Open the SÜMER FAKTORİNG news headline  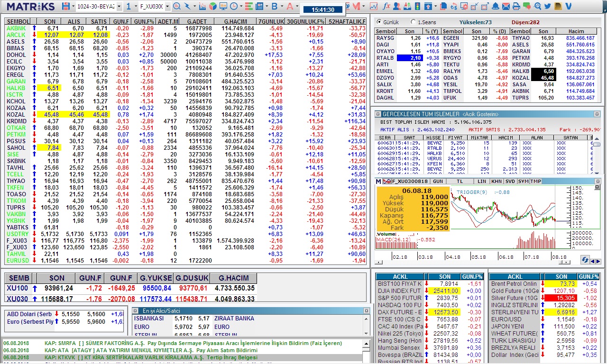193,343
